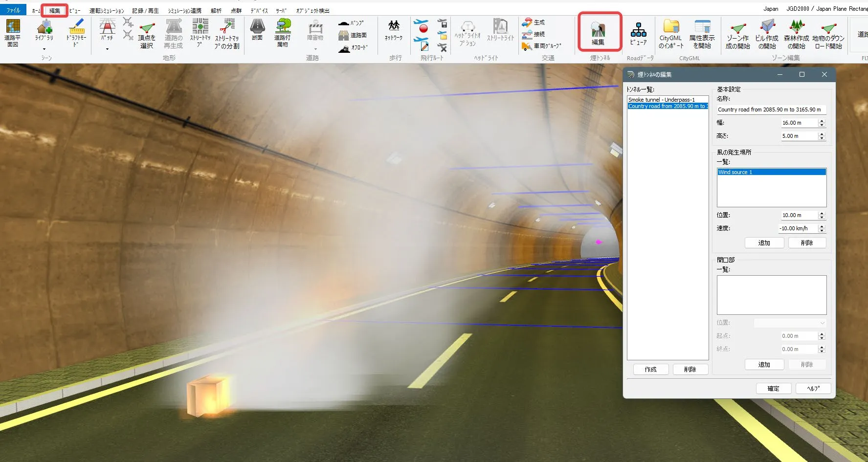This screenshot has height=462, width=868.
Task: Open the ファイル menu
Action: tap(13, 10)
